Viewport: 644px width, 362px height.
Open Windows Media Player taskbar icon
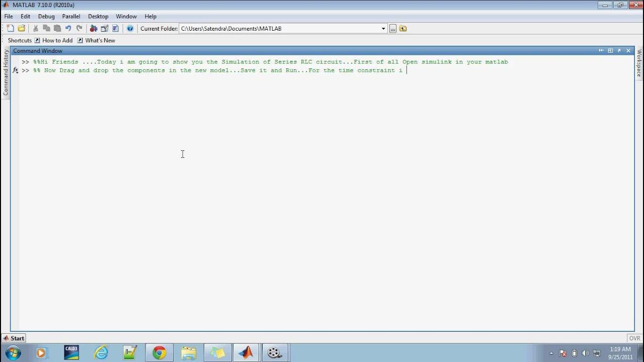[41, 352]
